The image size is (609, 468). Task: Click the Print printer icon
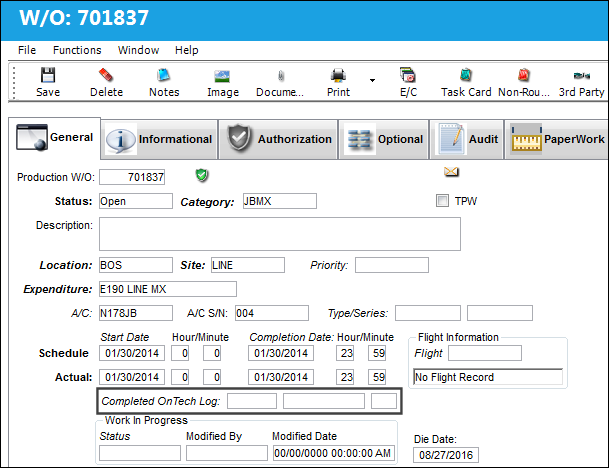click(x=338, y=75)
